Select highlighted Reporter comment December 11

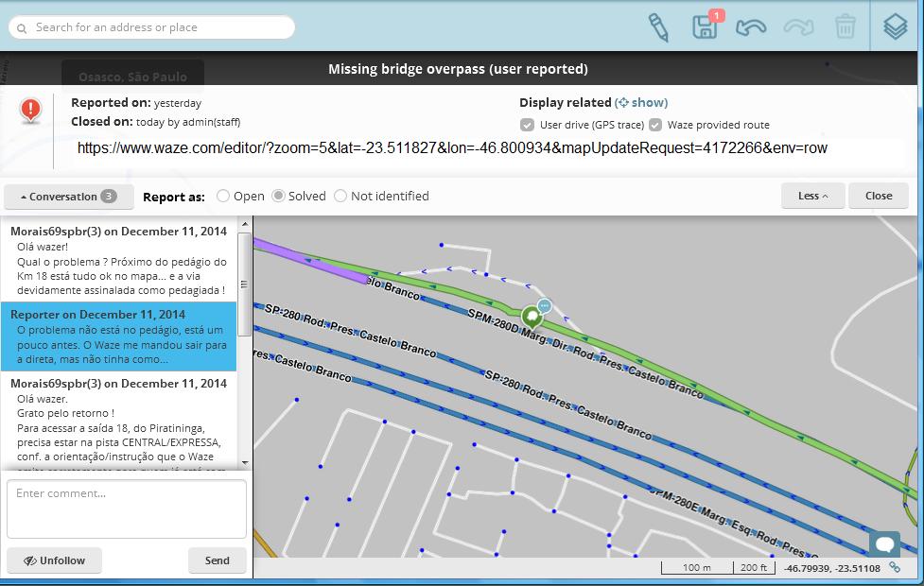[x=118, y=336]
